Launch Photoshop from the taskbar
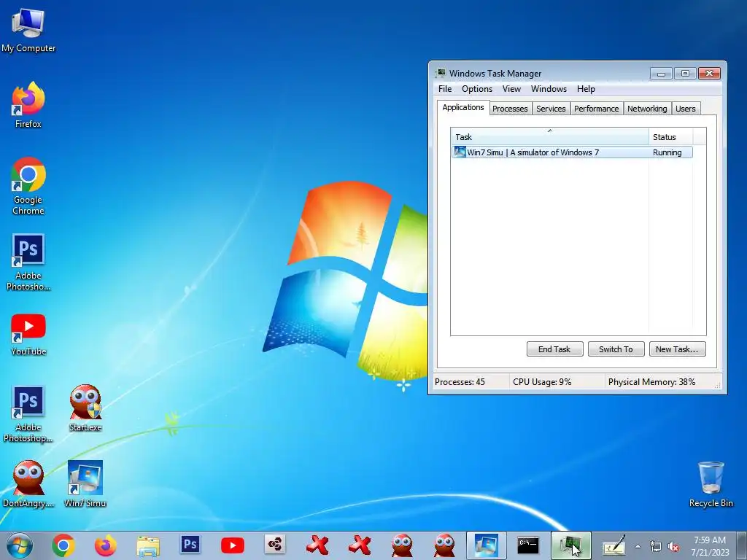 click(190, 544)
